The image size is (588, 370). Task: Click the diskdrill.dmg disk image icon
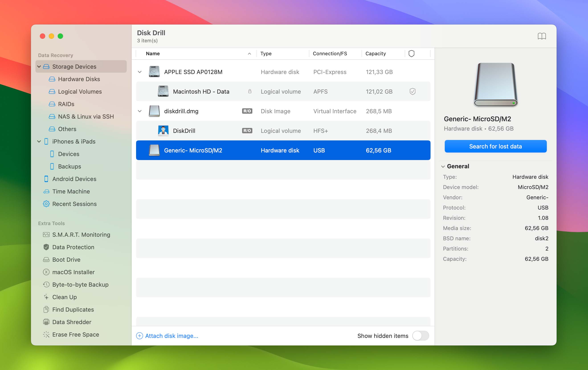[154, 111]
